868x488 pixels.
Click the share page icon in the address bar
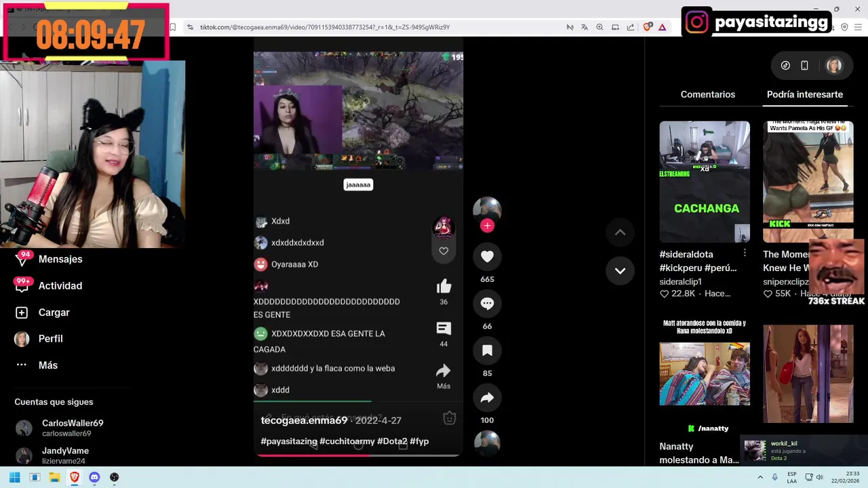[631, 27]
